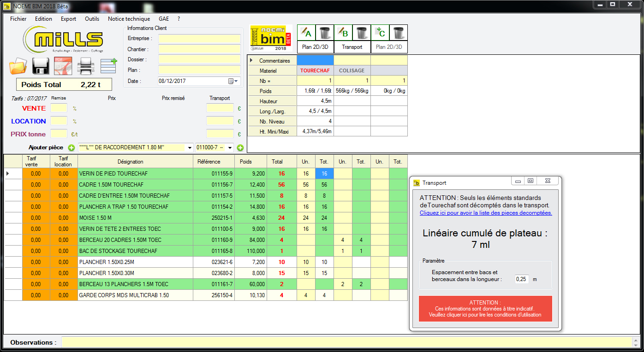644x352 pixels.
Task: Click the Chantier input field
Action: [x=199, y=49]
